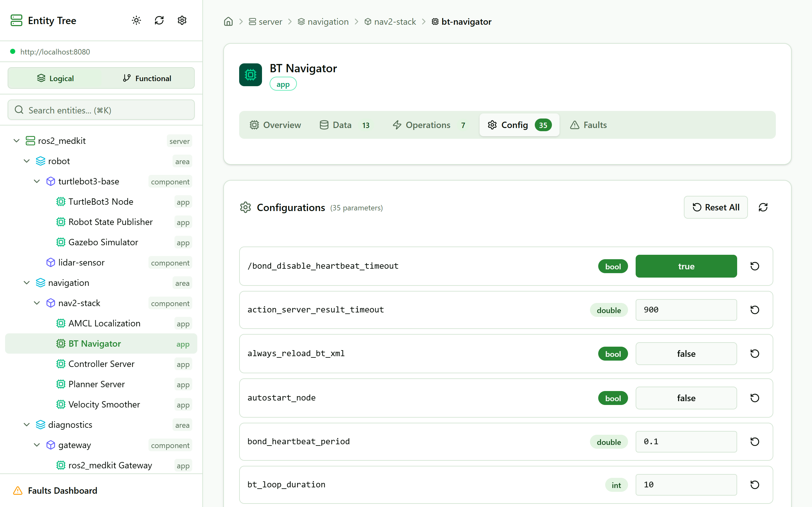
Task: Toggle light/dark theme sun icon
Action: (136, 21)
